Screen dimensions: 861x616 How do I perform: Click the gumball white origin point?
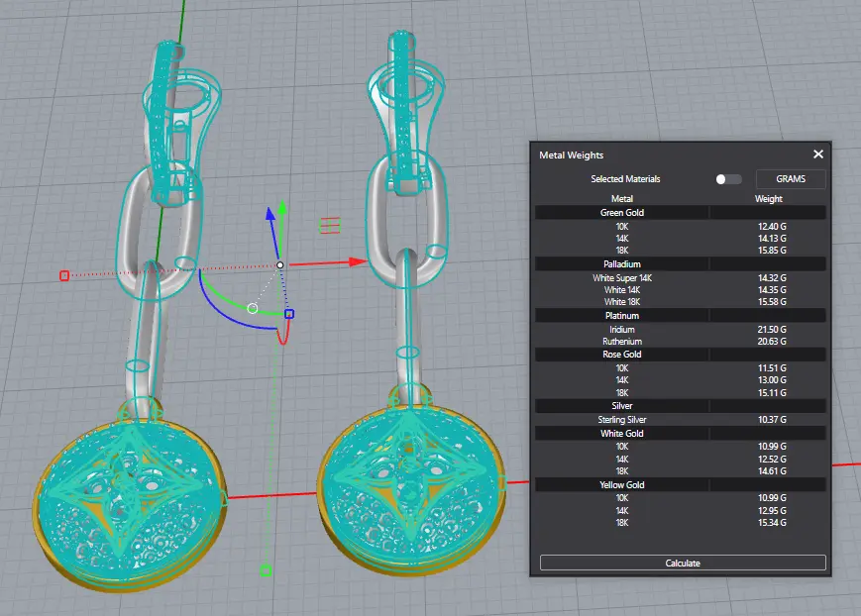[280, 264]
